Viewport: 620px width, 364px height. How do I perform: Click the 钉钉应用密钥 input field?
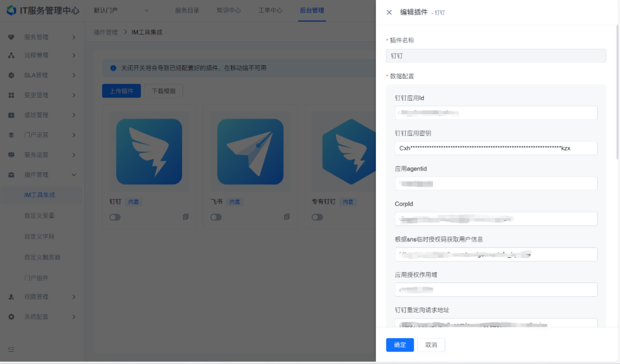[x=496, y=148]
